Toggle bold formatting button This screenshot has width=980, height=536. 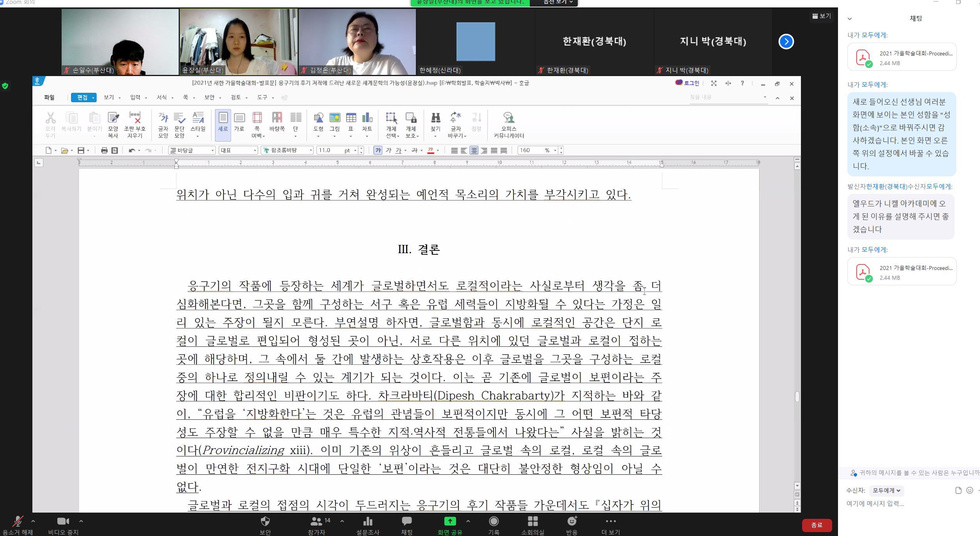378,150
